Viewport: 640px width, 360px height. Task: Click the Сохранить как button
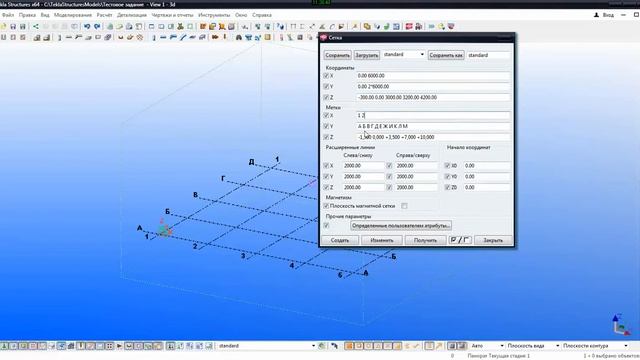(x=446, y=55)
